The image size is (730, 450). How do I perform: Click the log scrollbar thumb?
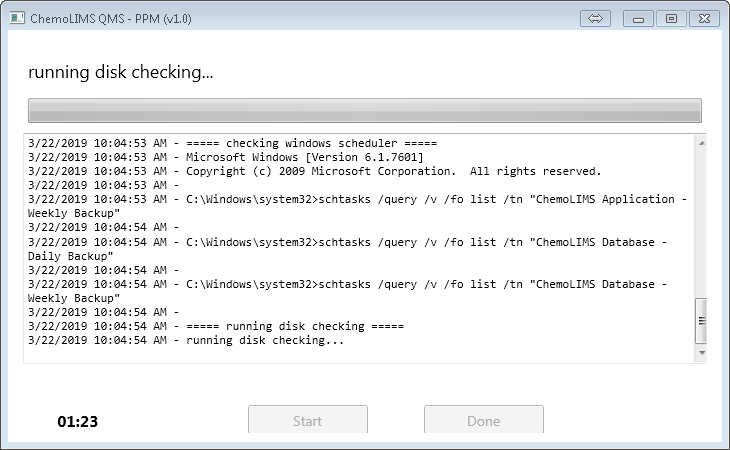point(701,320)
